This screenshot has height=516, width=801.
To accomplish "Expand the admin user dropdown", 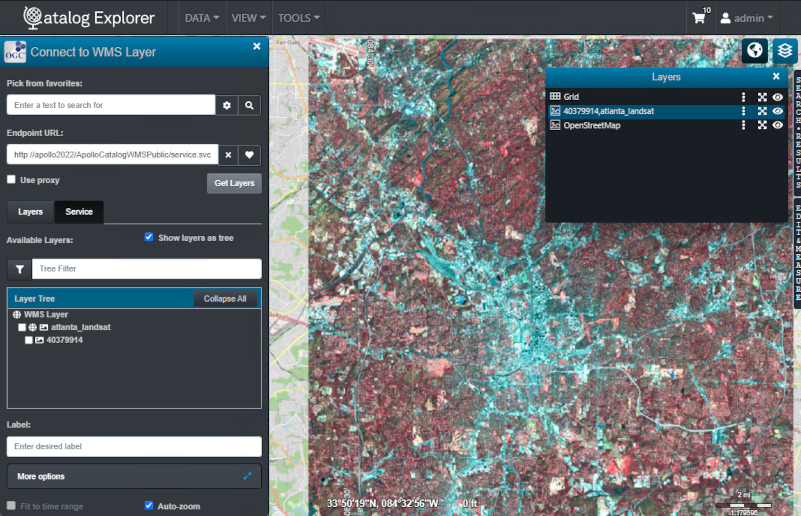I will [746, 18].
